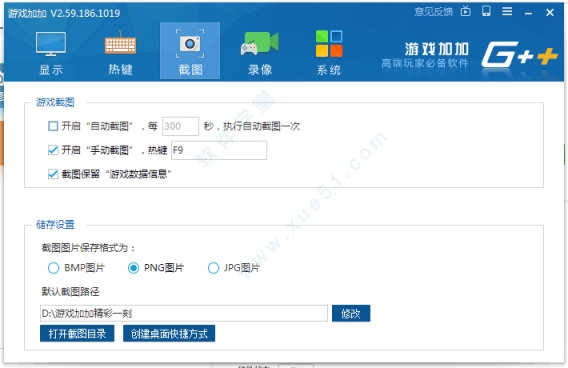Screen dimensions: 568x368
Task: Open the 显示 display settings tab
Action: coord(51,53)
